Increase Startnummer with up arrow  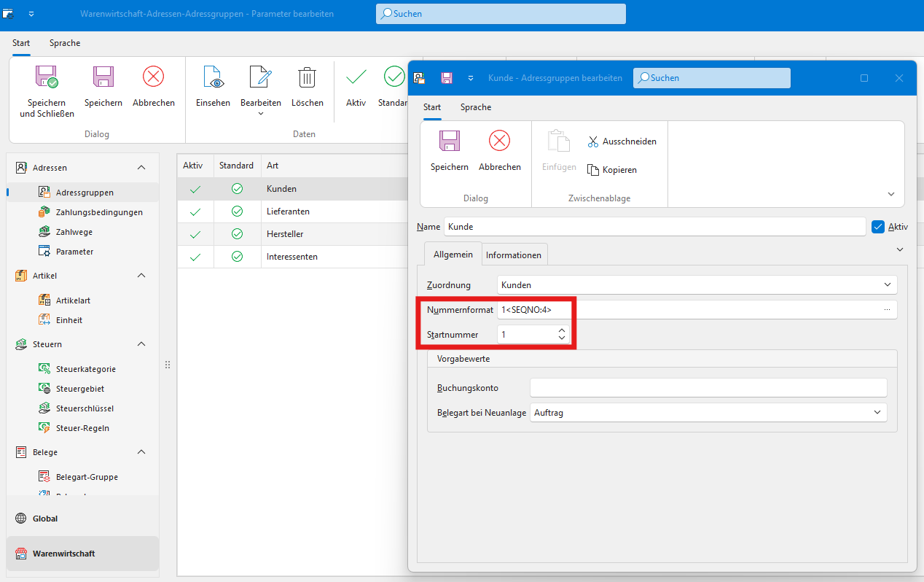pos(561,330)
